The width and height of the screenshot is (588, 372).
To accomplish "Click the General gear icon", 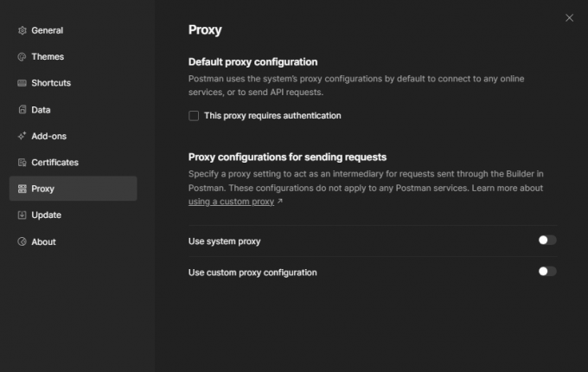I will click(22, 30).
